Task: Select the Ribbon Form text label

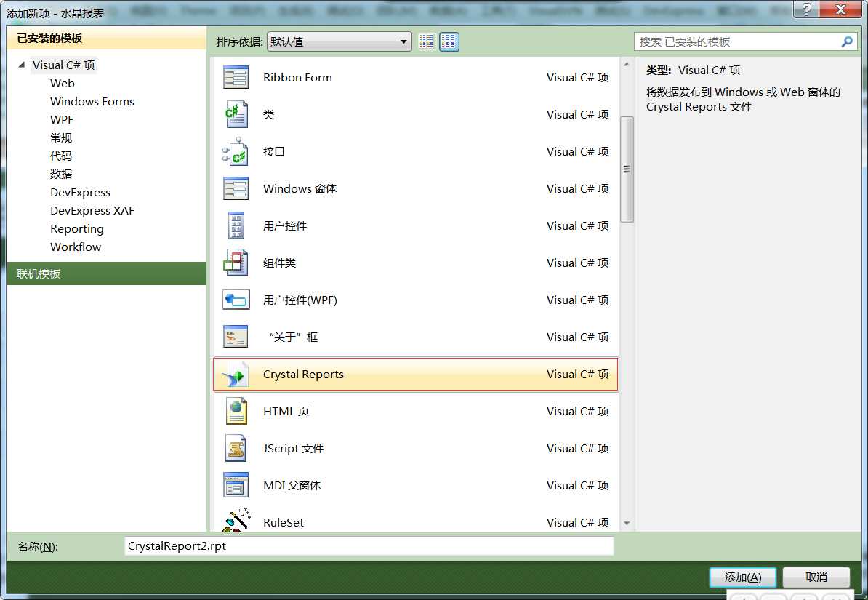Action: click(x=298, y=78)
